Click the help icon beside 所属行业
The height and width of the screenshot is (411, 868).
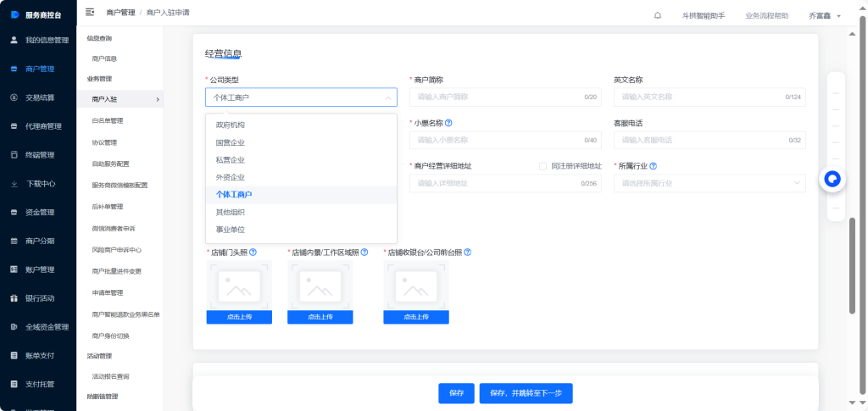(x=654, y=166)
